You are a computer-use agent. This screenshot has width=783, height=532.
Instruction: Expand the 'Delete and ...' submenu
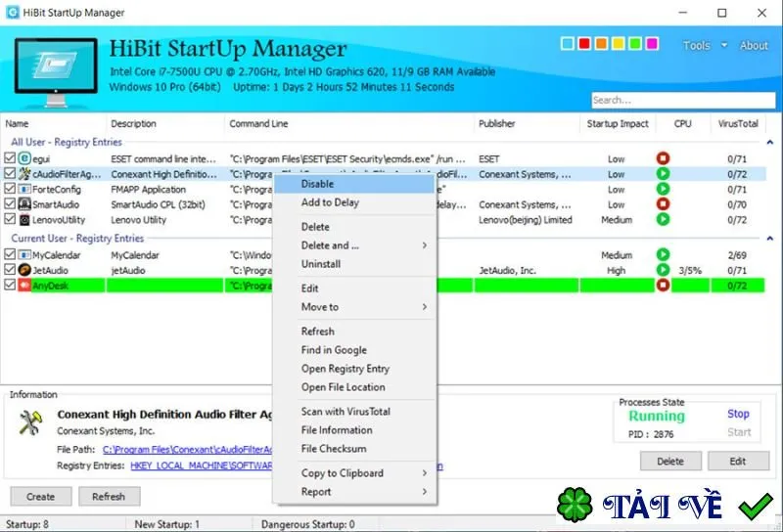pos(354,245)
